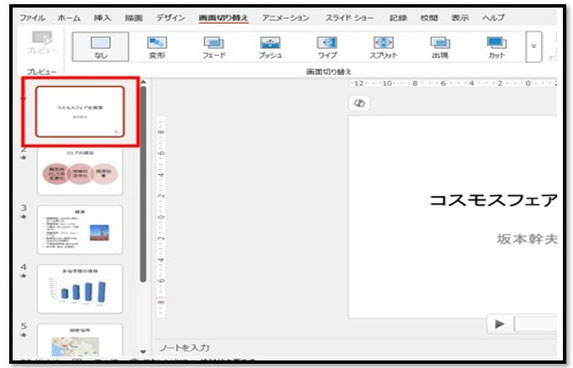Open the ヘルプ (Help) tab
This screenshot has height=368, width=573.
click(493, 18)
